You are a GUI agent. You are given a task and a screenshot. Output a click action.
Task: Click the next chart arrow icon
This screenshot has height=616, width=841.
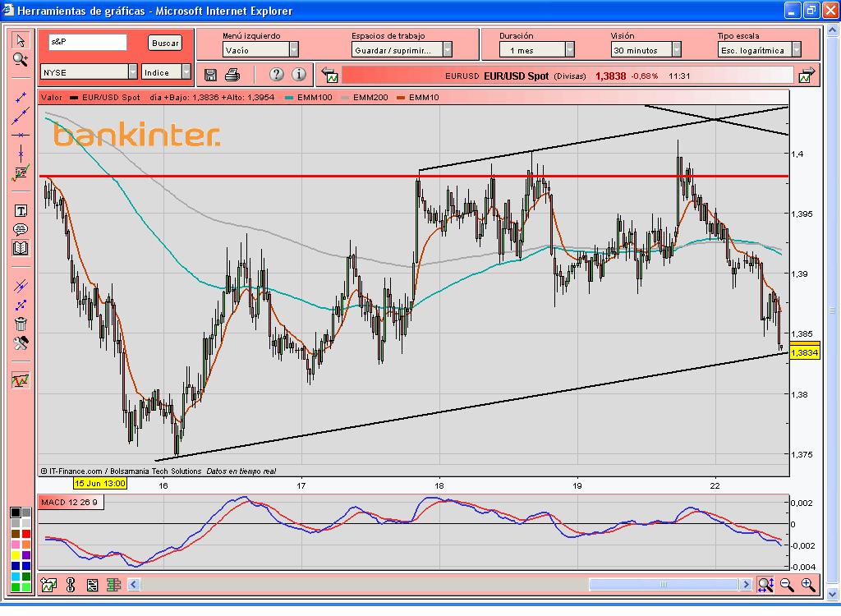pos(807,76)
